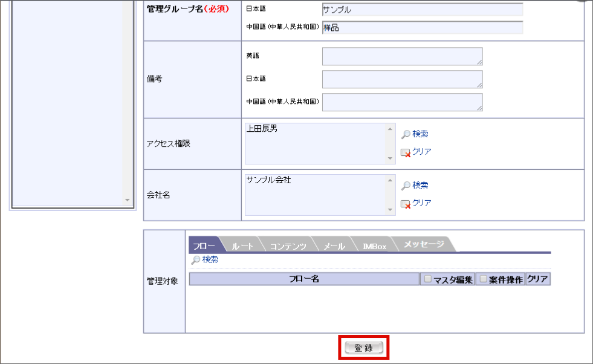Click the 備考 中国語 textarea
The width and height of the screenshot is (593, 364).
point(403,102)
